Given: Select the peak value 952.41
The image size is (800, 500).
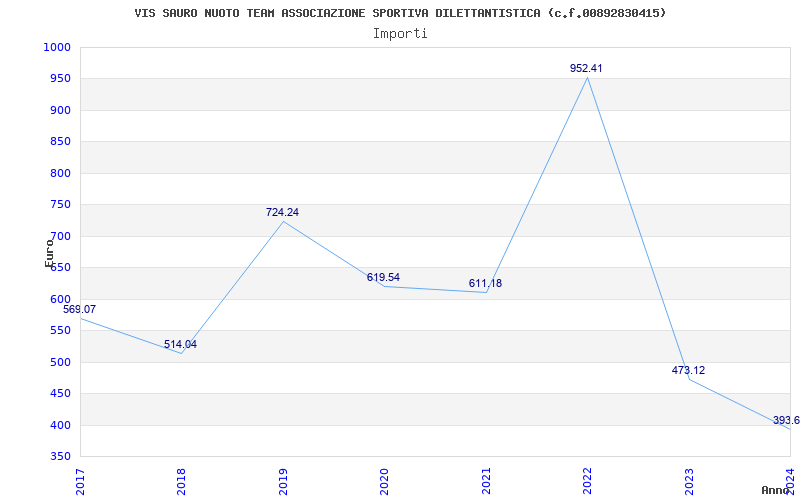Looking at the screenshot, I should (586, 68).
